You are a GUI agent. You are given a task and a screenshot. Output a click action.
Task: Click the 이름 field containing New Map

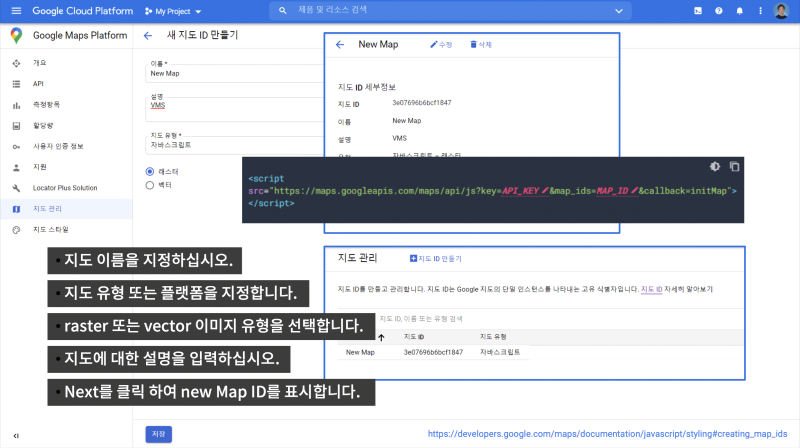(235, 71)
